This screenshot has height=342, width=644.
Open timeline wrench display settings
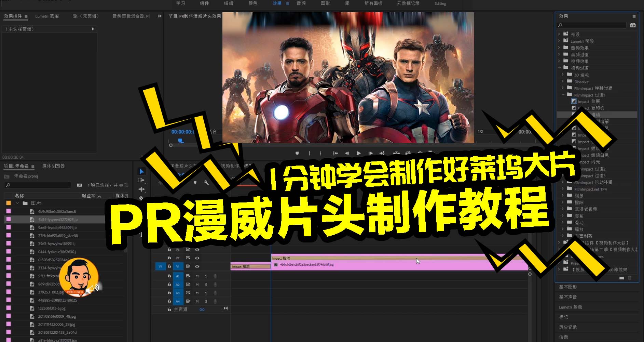coord(206,183)
